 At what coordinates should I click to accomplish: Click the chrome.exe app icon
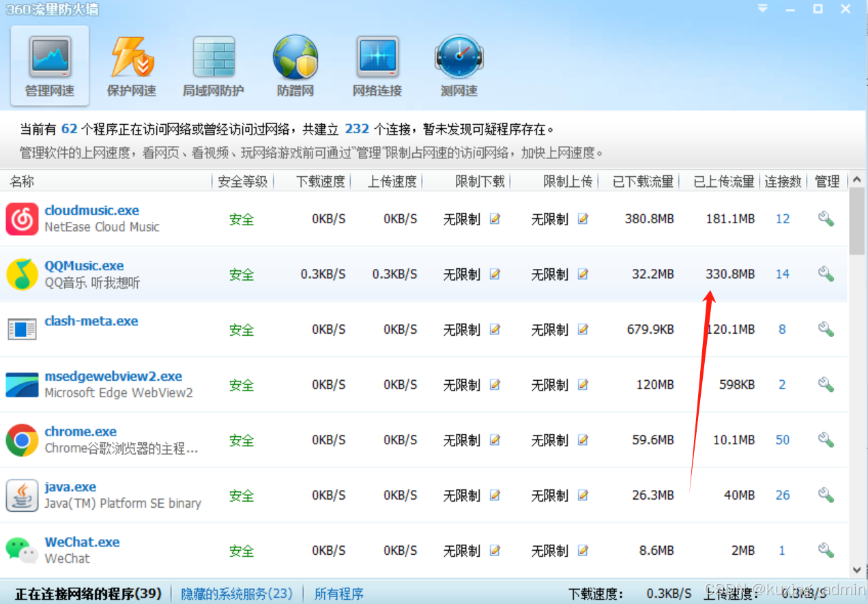[22, 440]
